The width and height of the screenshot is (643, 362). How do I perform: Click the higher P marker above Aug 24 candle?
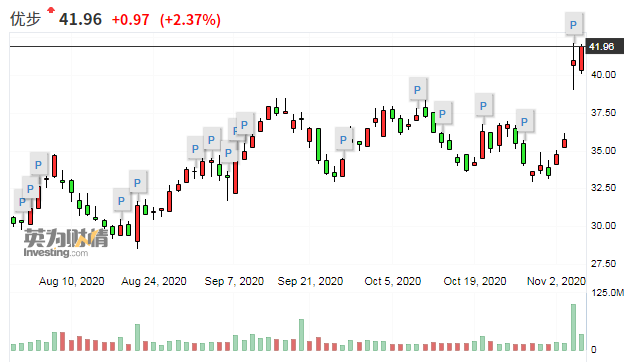pos(137,183)
